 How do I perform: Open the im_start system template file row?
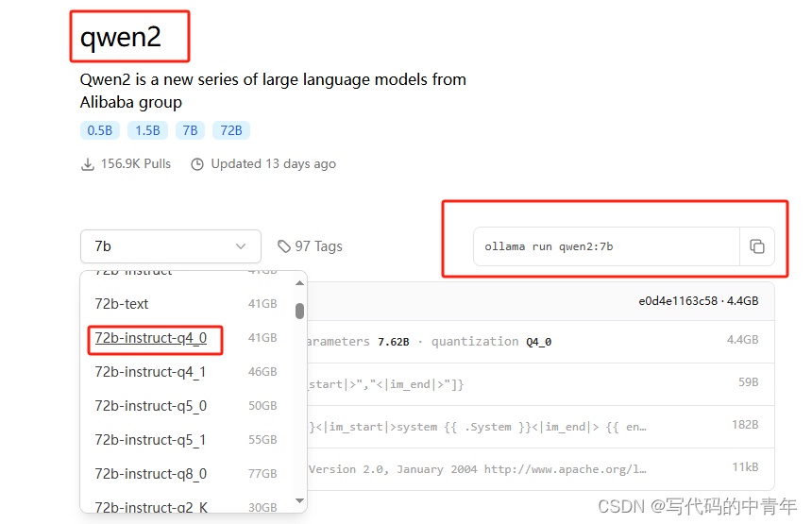[x=541, y=427]
